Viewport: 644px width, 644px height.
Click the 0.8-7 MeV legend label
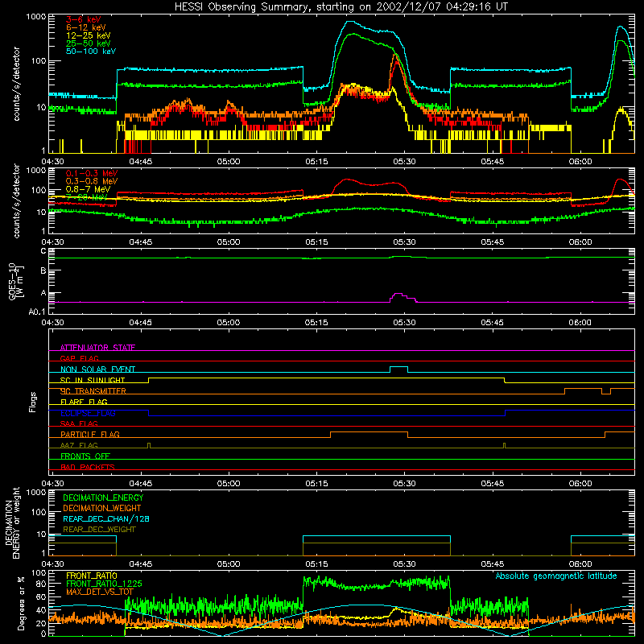[x=88, y=189]
